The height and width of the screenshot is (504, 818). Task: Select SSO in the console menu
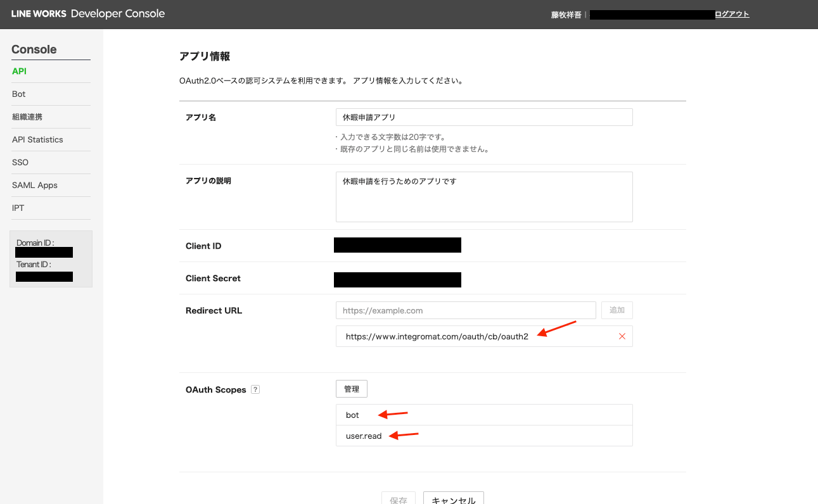[x=20, y=163]
